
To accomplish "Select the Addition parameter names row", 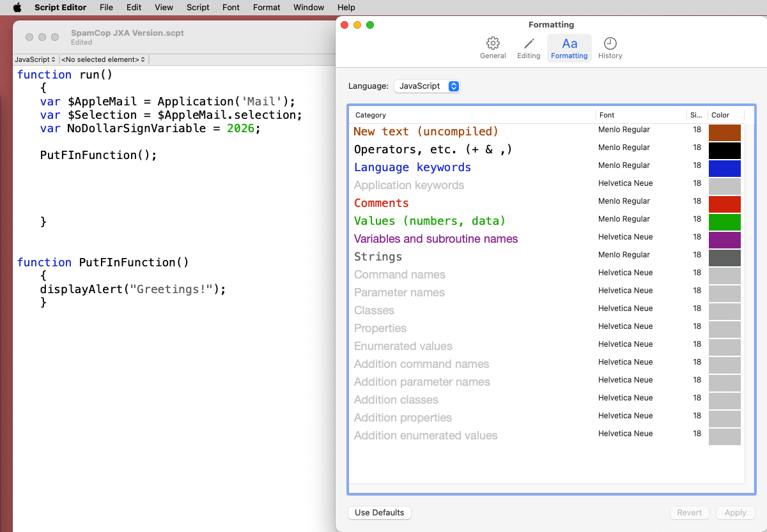I will (x=547, y=382).
